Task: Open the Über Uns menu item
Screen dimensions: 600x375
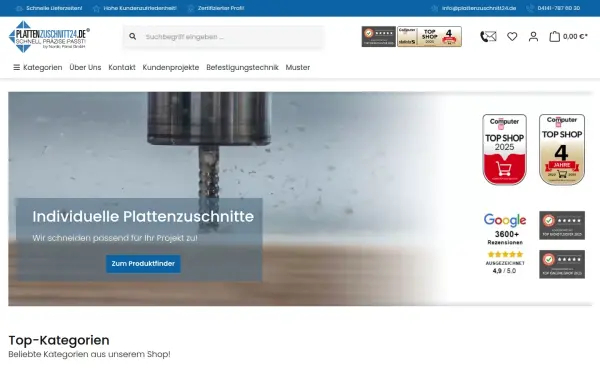Action: click(x=85, y=67)
